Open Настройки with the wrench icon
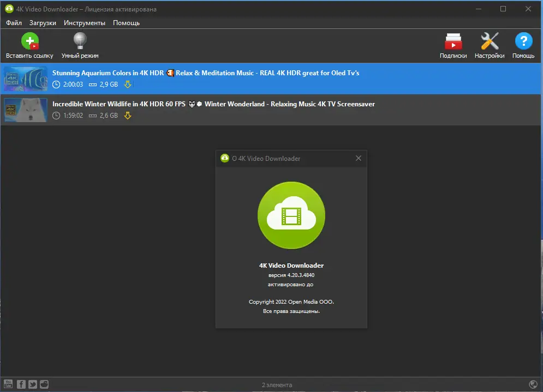Screen dimensions: 543x392 489,41
